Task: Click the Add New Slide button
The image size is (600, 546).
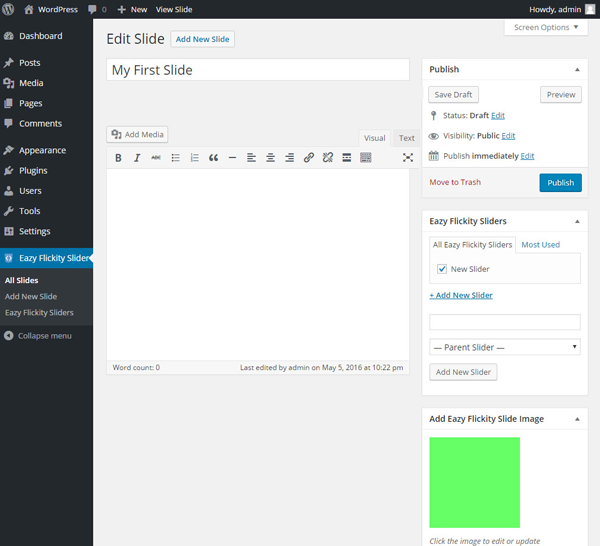Action: 202,39
